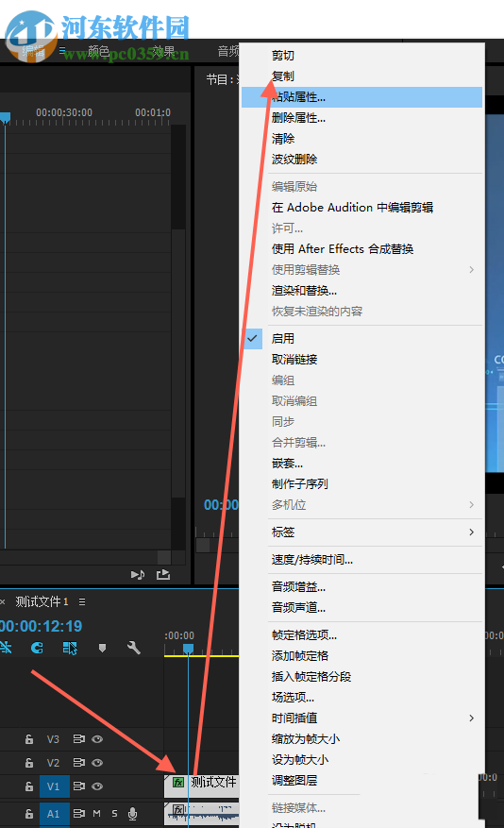
Task: Expand 使用剪辑替换 submenu arrow
Action: [471, 270]
